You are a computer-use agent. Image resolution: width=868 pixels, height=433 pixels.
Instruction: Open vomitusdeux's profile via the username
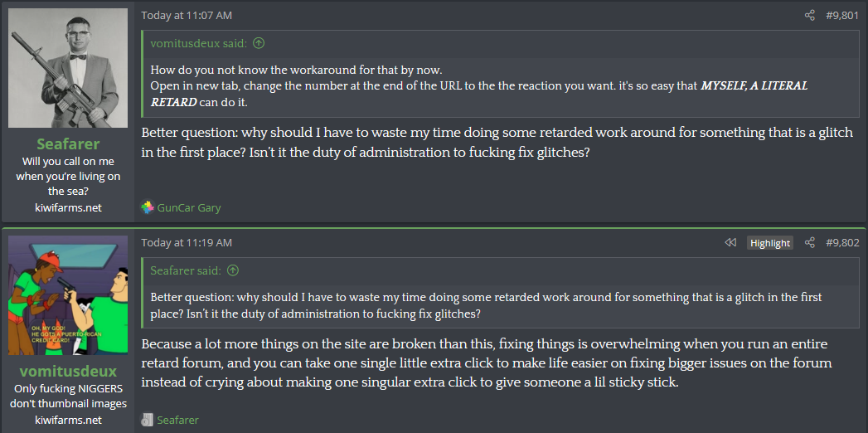click(x=68, y=371)
